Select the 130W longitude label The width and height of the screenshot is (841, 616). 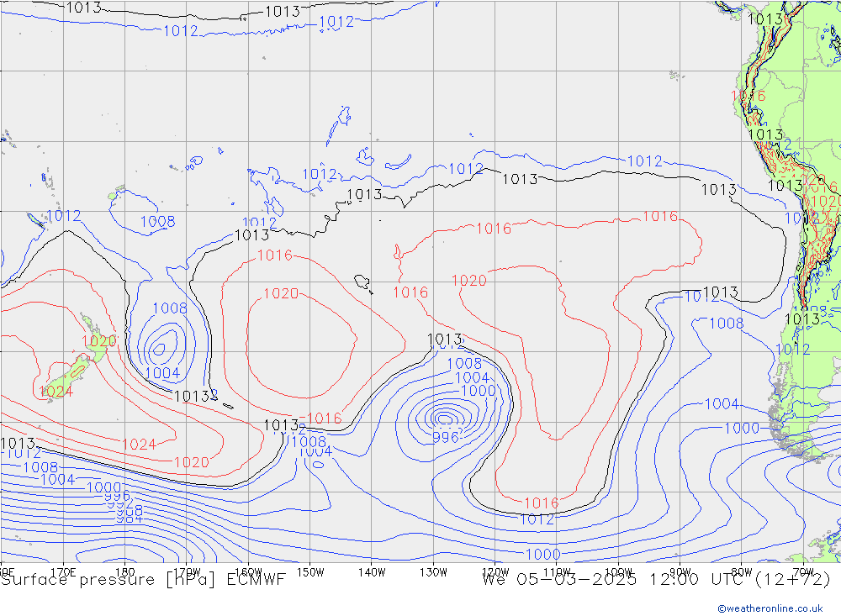(433, 572)
